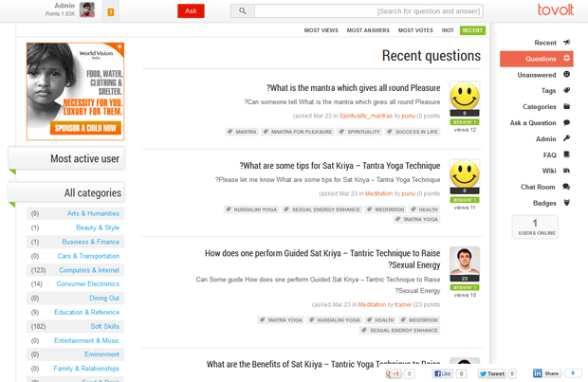
Task: Open Recent via the megaphone icon
Action: [x=566, y=43]
